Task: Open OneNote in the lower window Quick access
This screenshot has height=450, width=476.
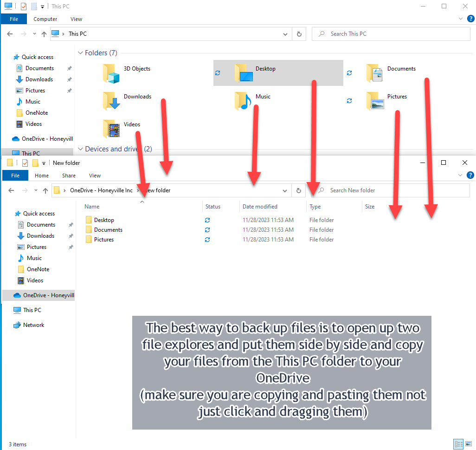Action: pos(34,269)
